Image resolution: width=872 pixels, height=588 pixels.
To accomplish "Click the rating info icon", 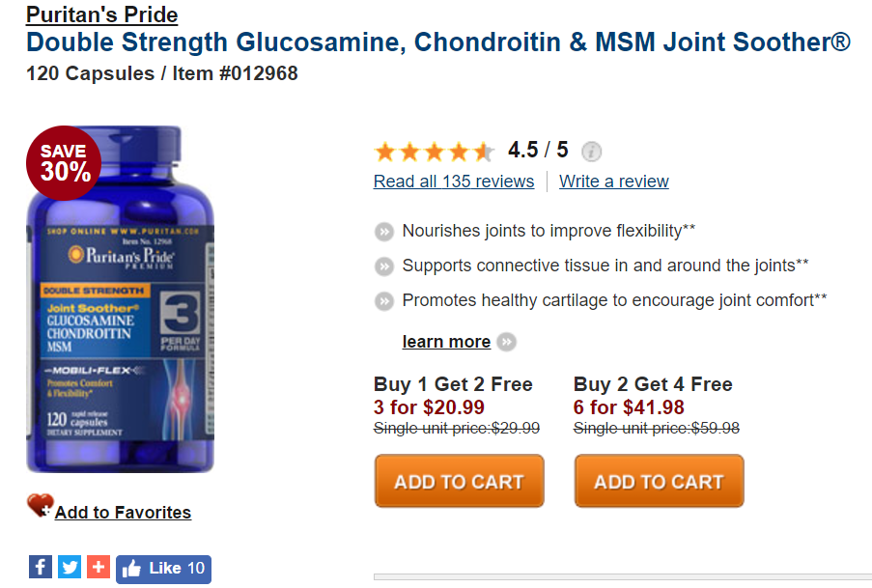I will (592, 152).
